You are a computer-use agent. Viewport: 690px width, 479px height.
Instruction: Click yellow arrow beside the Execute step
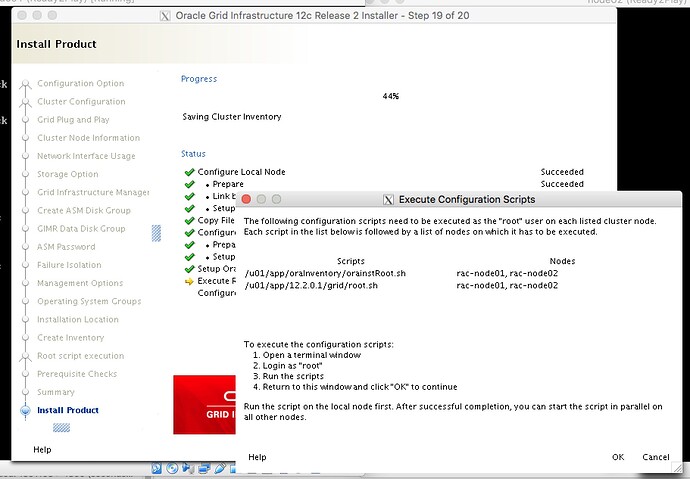pos(189,281)
